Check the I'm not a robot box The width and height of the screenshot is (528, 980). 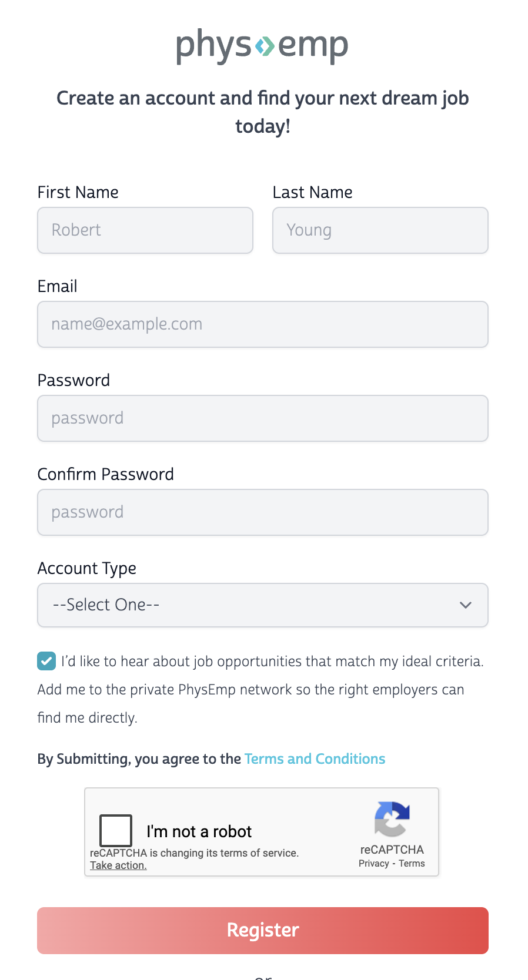click(x=116, y=830)
